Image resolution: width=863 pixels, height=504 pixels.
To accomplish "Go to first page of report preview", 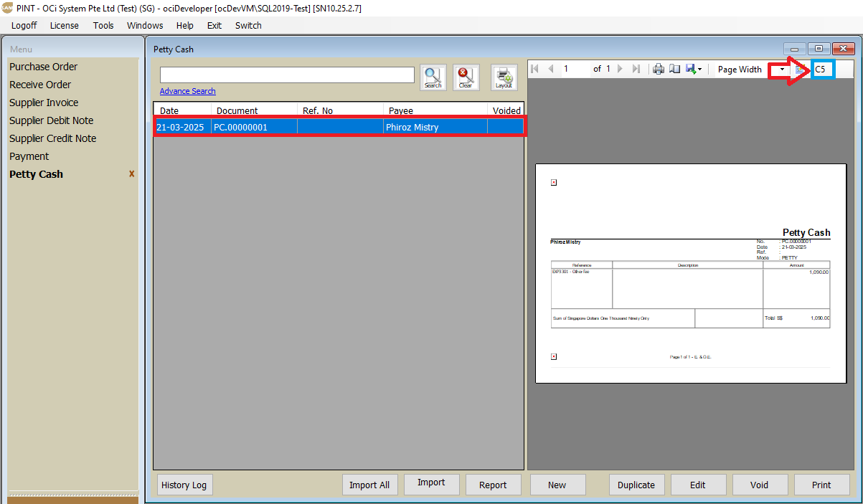I will pyautogui.click(x=534, y=70).
